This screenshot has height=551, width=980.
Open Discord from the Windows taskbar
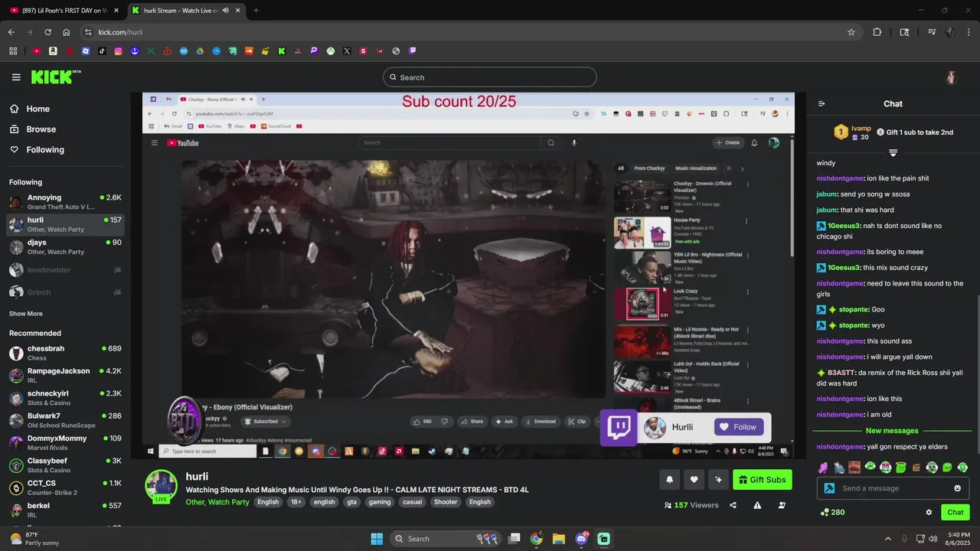581,539
